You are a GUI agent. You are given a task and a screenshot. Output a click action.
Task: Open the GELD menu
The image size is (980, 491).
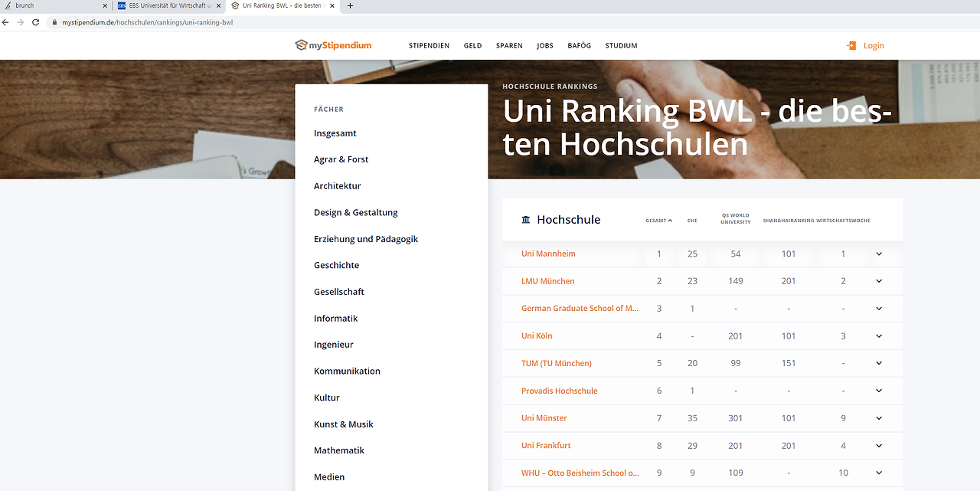(472, 46)
